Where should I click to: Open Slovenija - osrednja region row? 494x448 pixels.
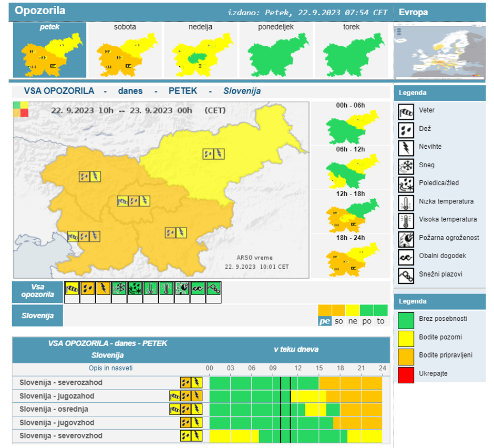tap(54, 409)
